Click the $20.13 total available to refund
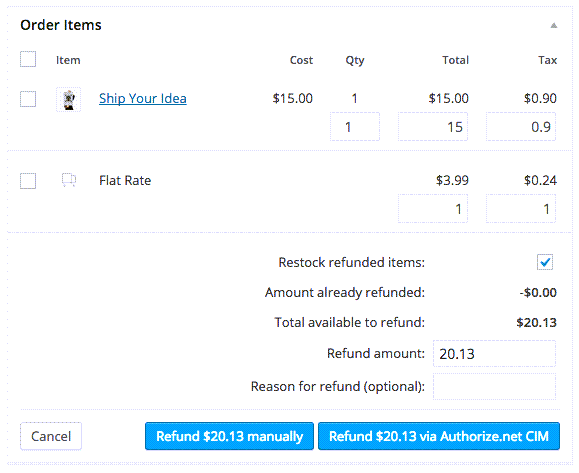Image resolution: width=579 pixels, height=473 pixels. 537,323
